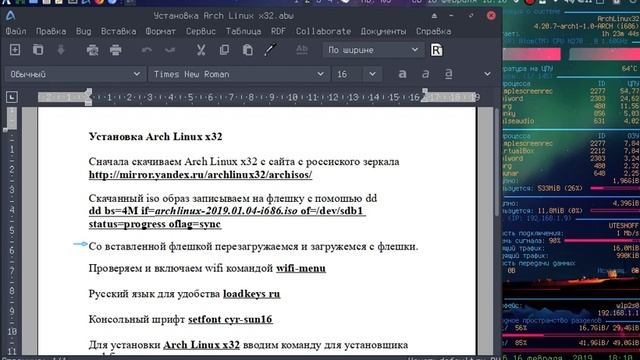
Task: Open the paragraph style 'Обычный' dropdown
Action: click(75, 74)
